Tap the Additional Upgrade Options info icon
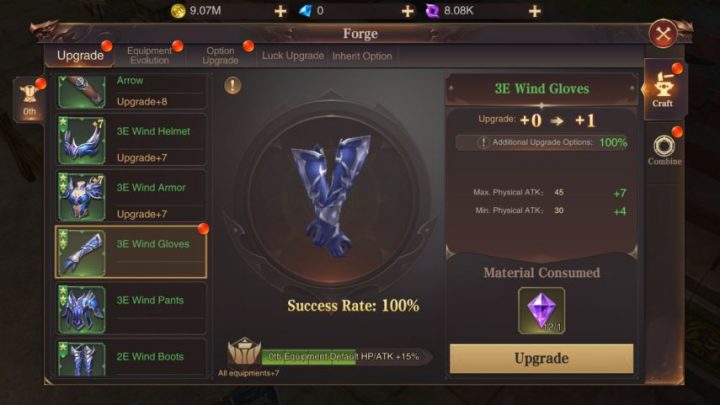 (483, 142)
